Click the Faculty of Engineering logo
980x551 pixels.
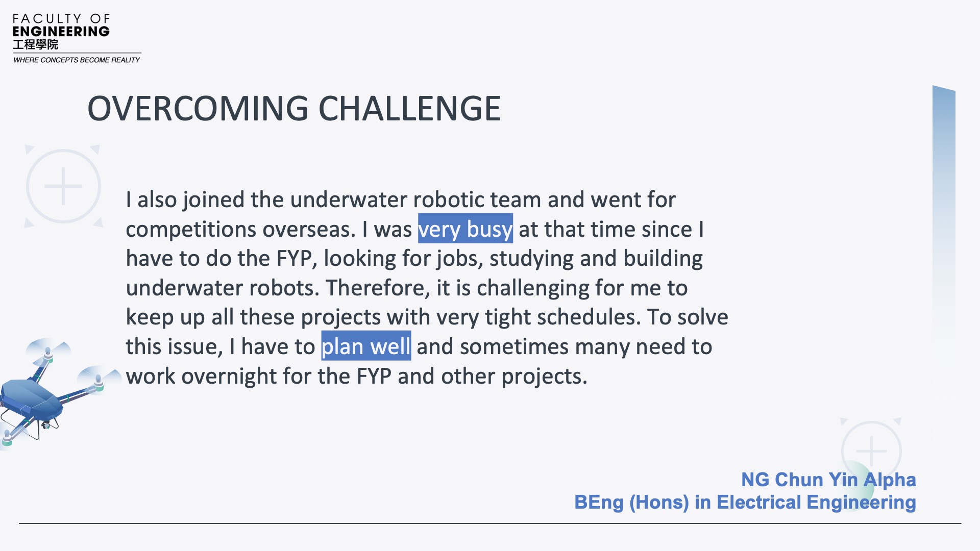click(x=77, y=39)
